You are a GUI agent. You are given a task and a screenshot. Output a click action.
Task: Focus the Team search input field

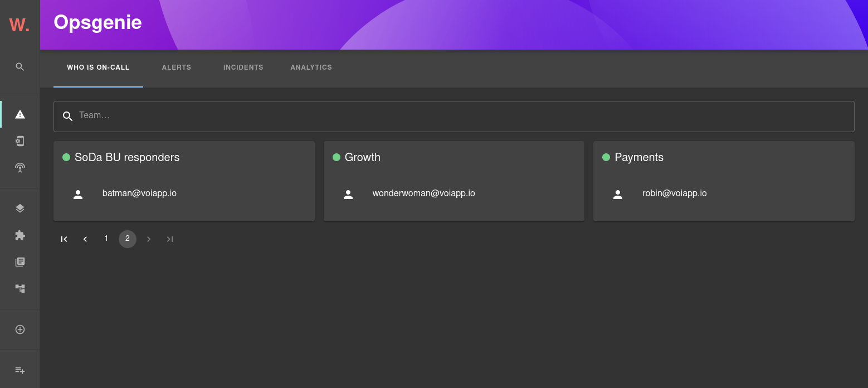coord(454,117)
